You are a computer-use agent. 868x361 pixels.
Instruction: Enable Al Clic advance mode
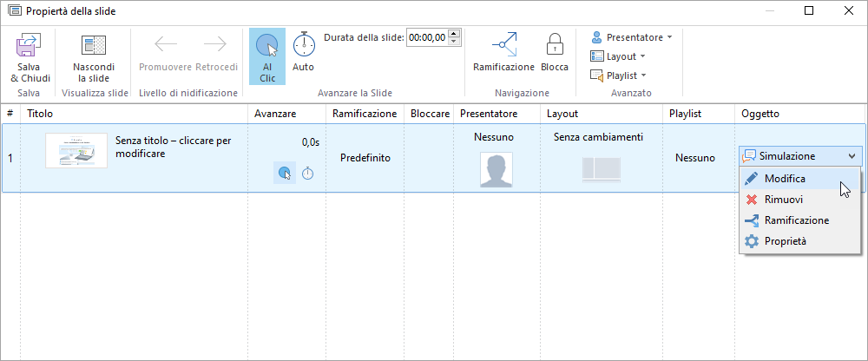tap(267, 56)
